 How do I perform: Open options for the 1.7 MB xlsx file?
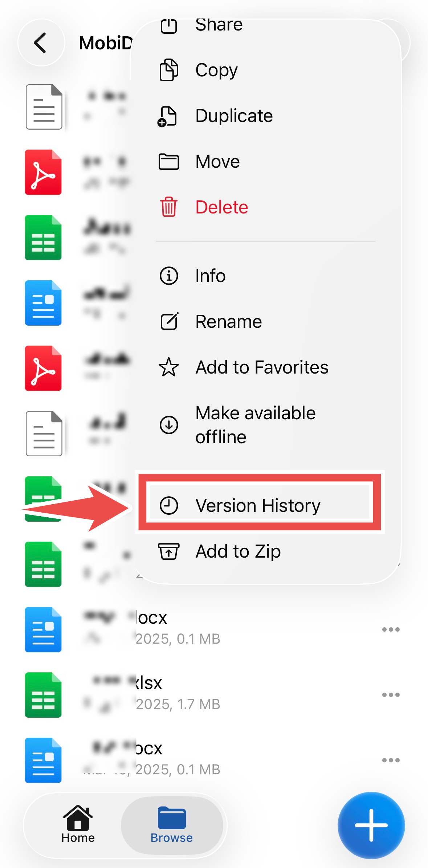pyautogui.click(x=391, y=695)
